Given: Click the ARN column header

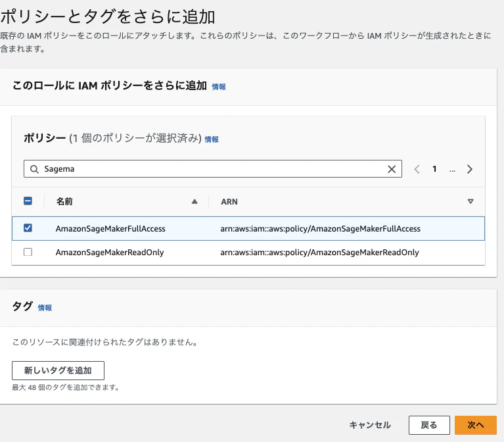Looking at the screenshot, I should click(229, 202).
